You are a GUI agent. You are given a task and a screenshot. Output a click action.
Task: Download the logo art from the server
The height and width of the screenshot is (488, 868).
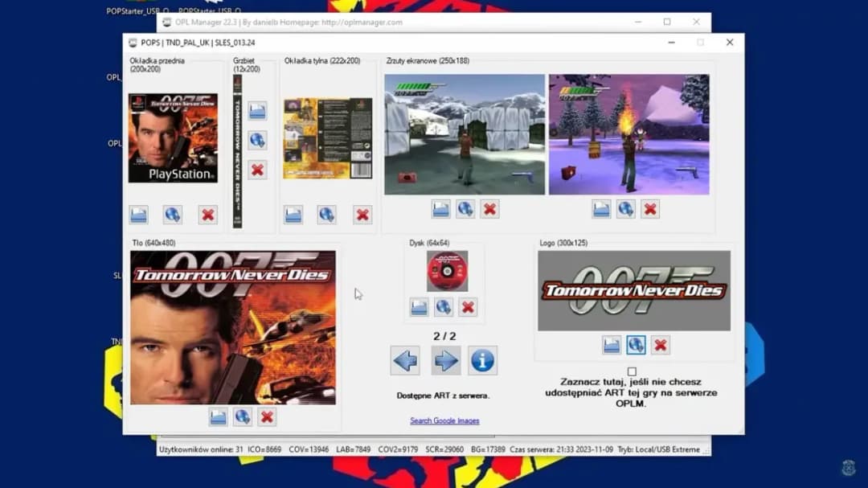(636, 344)
